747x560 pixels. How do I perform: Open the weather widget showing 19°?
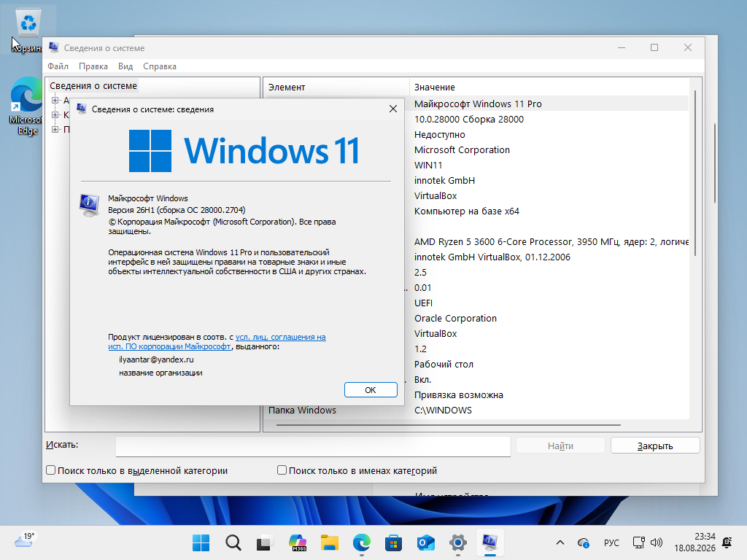[25, 540]
